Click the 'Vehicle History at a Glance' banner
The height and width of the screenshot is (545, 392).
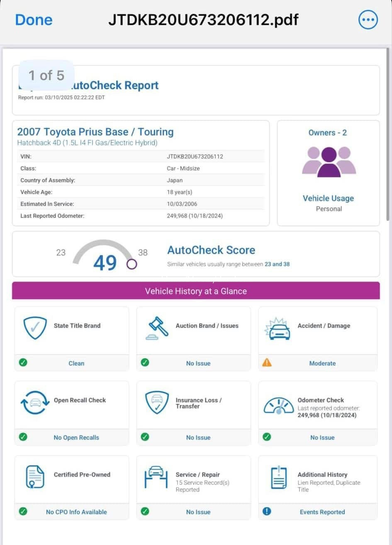(x=196, y=291)
